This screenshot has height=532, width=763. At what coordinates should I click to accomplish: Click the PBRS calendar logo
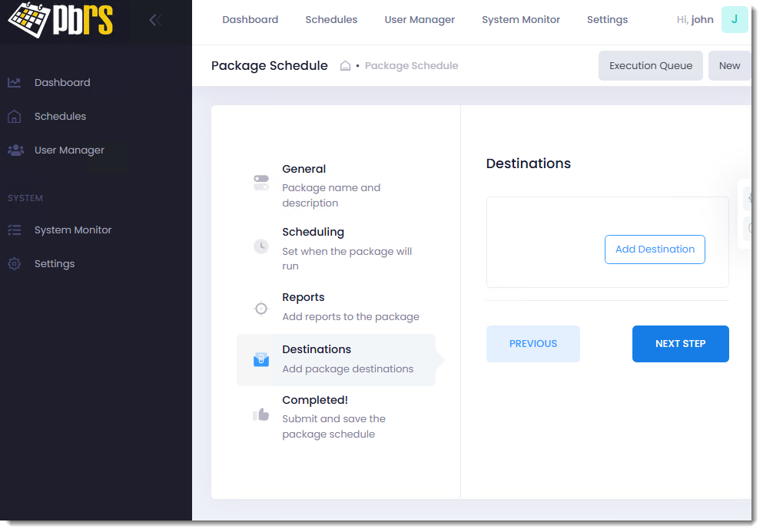click(60, 20)
